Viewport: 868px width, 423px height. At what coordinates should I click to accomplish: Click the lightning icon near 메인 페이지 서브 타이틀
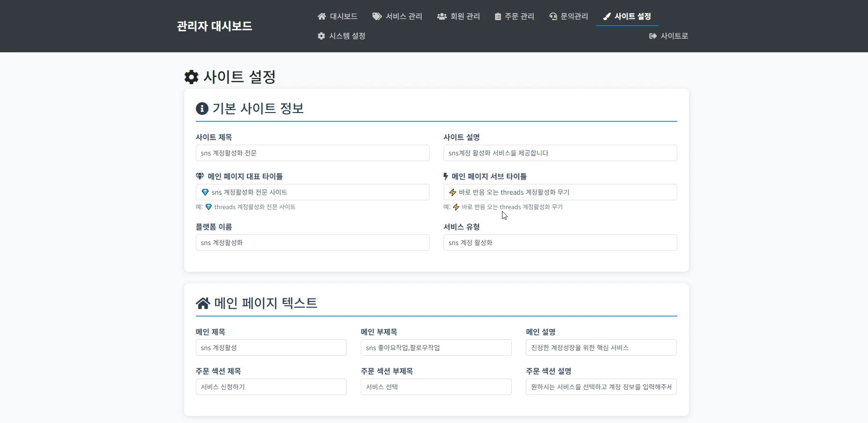pyautogui.click(x=445, y=176)
